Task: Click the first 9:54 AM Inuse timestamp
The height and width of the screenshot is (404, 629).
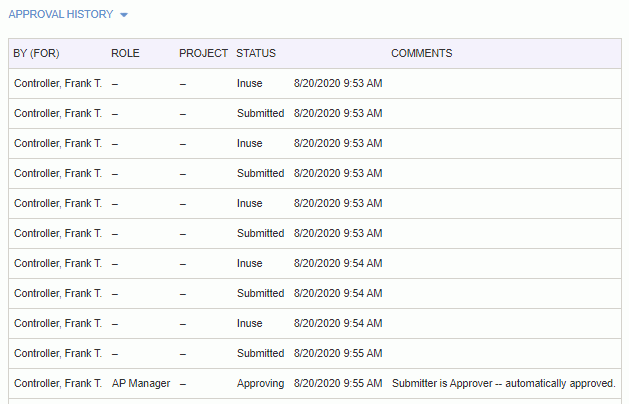Action: [338, 264]
